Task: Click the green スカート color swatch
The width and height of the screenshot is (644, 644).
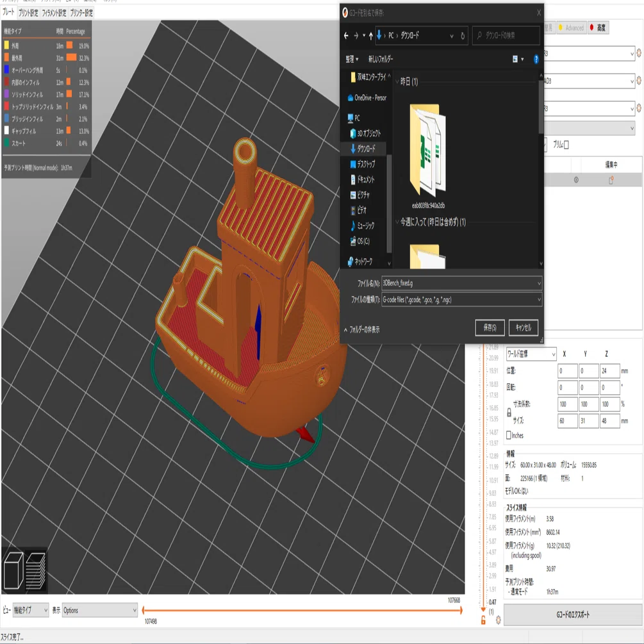Action: pos(6,143)
